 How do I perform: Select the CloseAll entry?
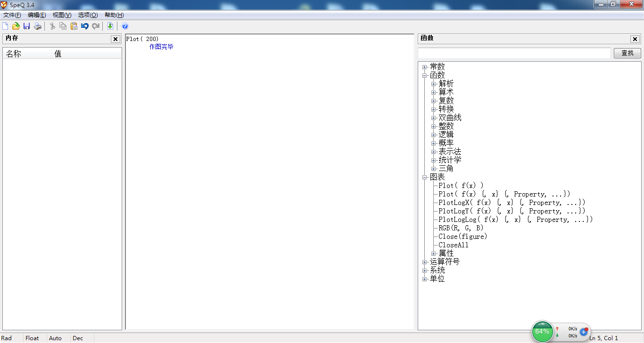(454, 245)
